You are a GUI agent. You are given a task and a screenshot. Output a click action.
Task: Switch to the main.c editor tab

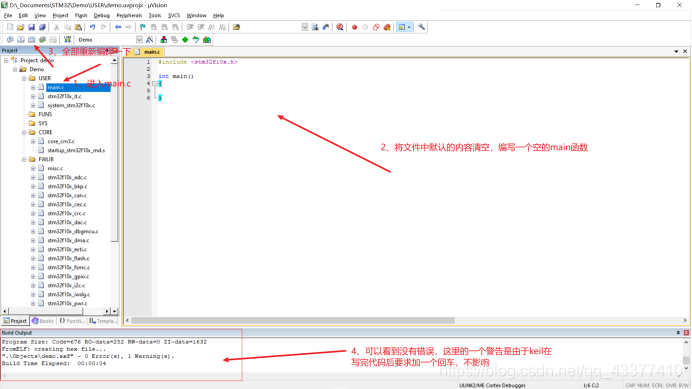tap(149, 52)
